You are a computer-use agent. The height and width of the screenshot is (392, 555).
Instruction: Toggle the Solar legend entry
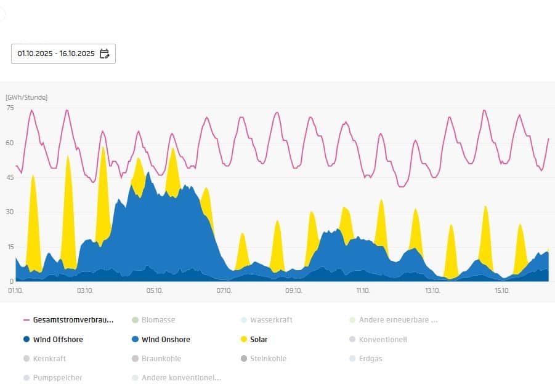pyautogui.click(x=259, y=339)
